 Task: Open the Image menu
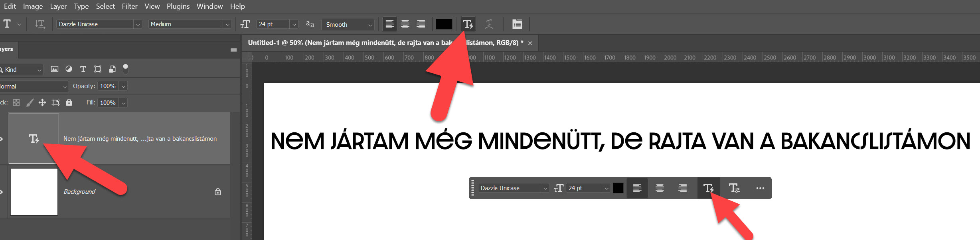[33, 6]
